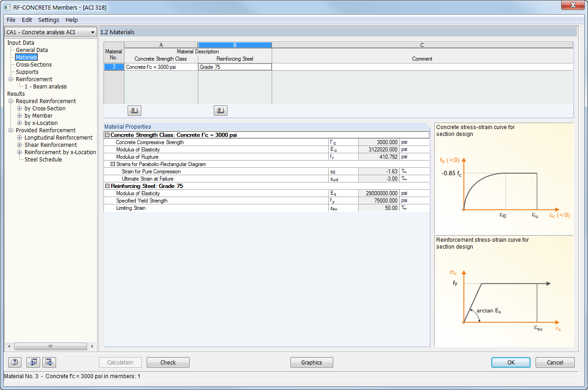Select Cross-Sections tree item
The image size is (588, 390).
[x=34, y=65]
